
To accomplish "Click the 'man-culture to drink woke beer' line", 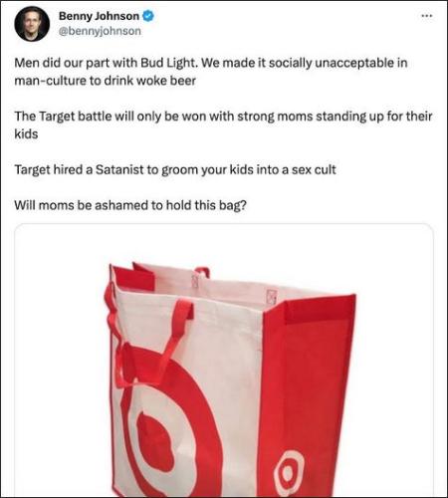I will click(x=105, y=81).
